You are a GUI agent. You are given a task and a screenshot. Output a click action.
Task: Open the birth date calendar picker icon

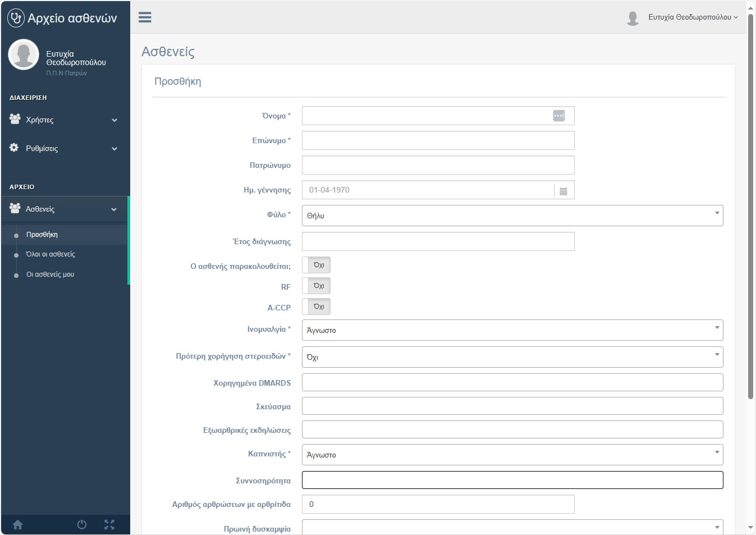click(x=563, y=191)
